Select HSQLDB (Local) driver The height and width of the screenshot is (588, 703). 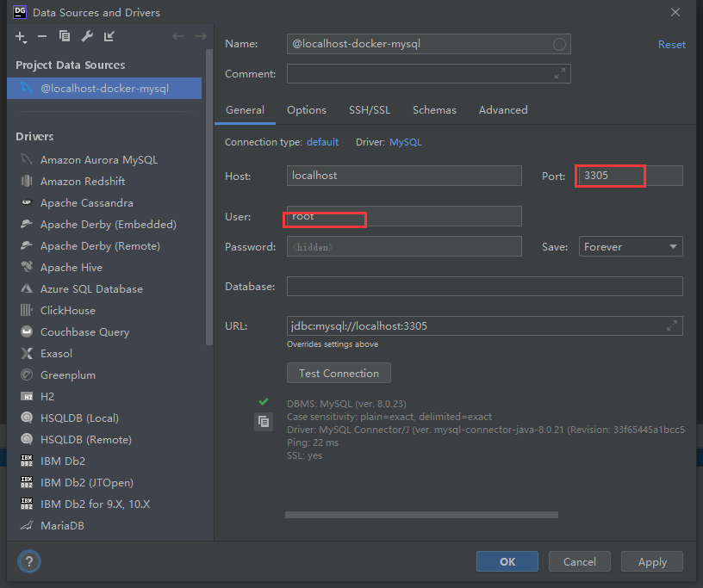[x=79, y=418]
